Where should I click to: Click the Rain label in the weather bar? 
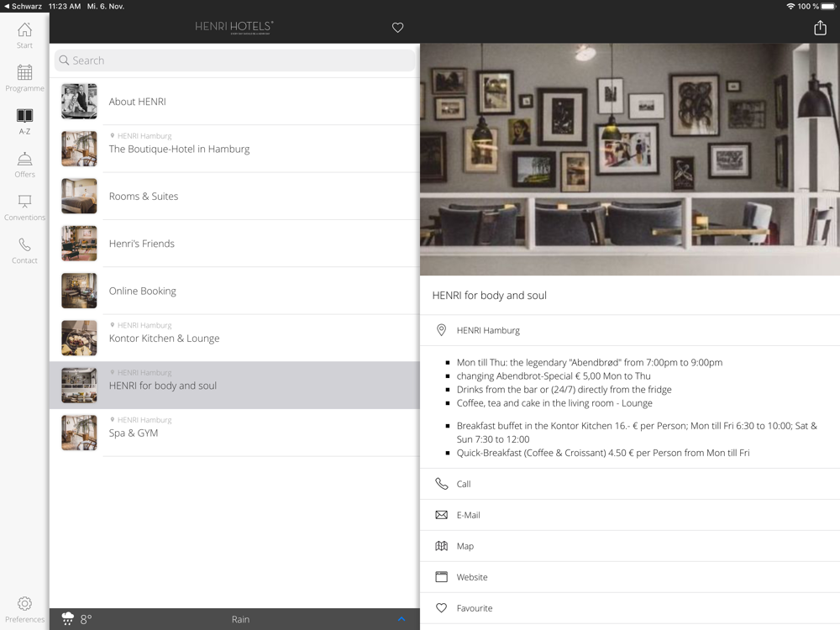[240, 619]
